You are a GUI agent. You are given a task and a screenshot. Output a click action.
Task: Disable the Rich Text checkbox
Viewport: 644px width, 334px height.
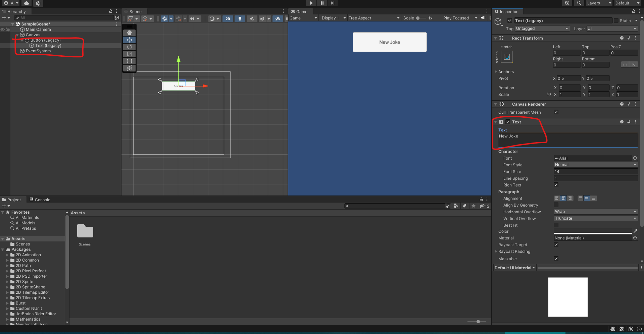click(556, 185)
